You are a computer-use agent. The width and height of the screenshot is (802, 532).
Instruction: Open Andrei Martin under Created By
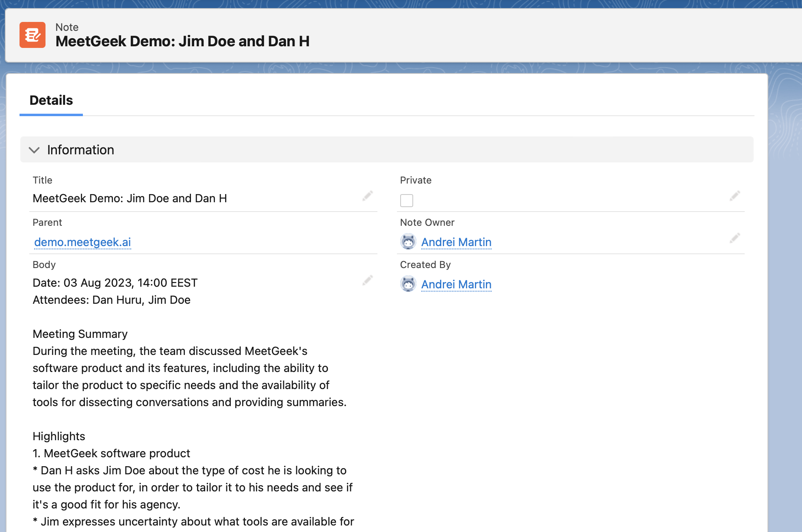tap(456, 284)
